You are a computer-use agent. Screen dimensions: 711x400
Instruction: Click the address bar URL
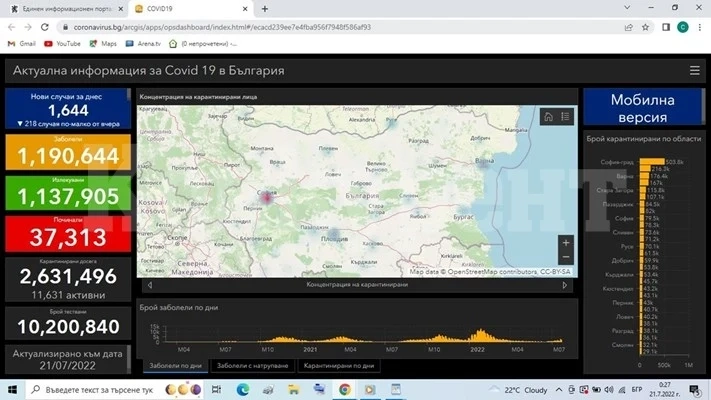[222, 27]
